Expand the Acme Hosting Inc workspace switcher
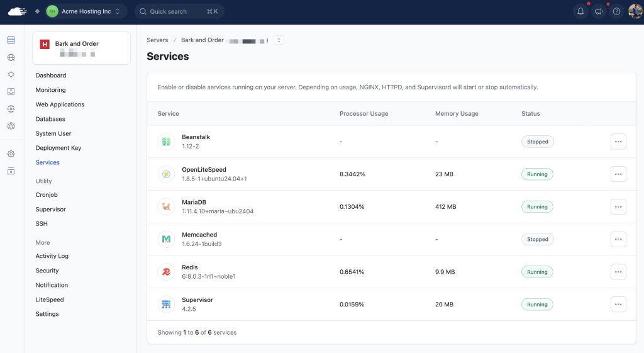Screen dimensions: 644x353 pyautogui.click(x=86, y=11)
